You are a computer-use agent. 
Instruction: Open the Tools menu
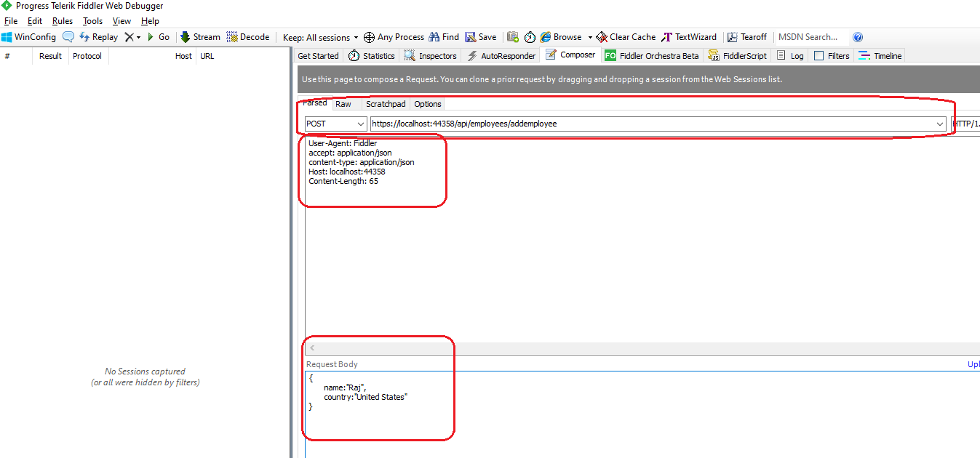[x=92, y=21]
